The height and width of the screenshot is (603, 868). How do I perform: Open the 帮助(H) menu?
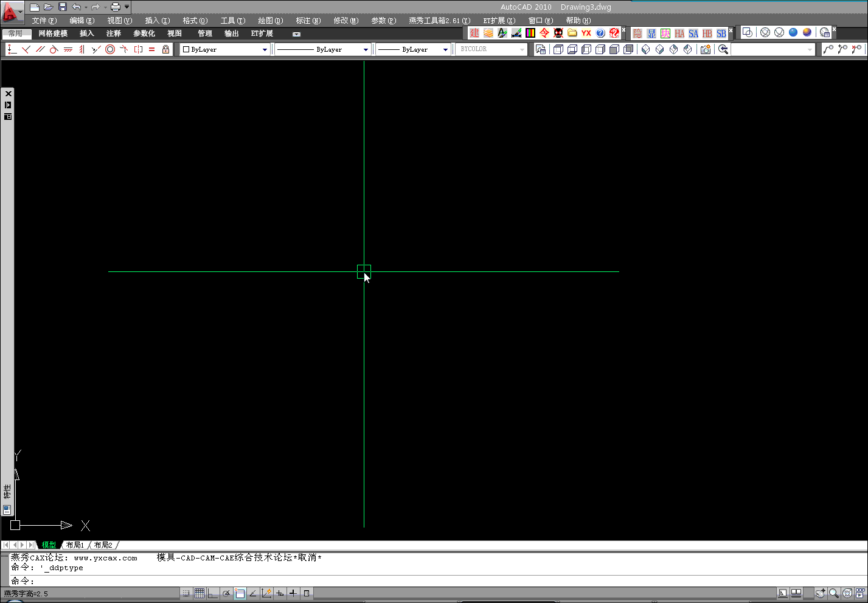pos(578,21)
